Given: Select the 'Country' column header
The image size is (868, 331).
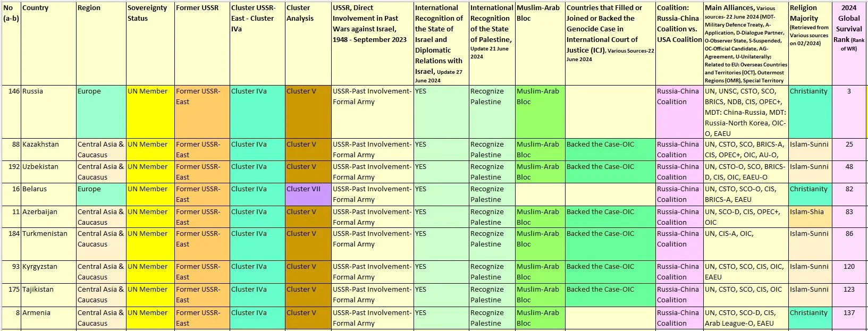Looking at the screenshot, I should coord(48,43).
